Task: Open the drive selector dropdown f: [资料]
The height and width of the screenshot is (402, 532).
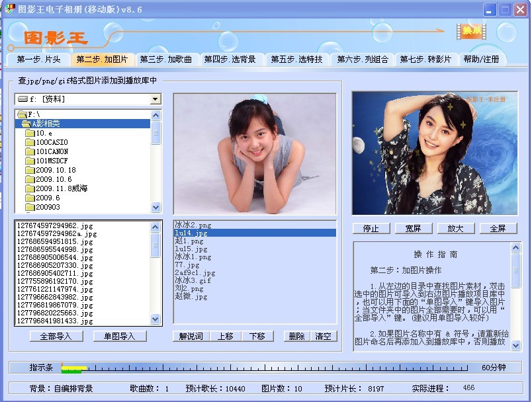Action: (x=155, y=99)
